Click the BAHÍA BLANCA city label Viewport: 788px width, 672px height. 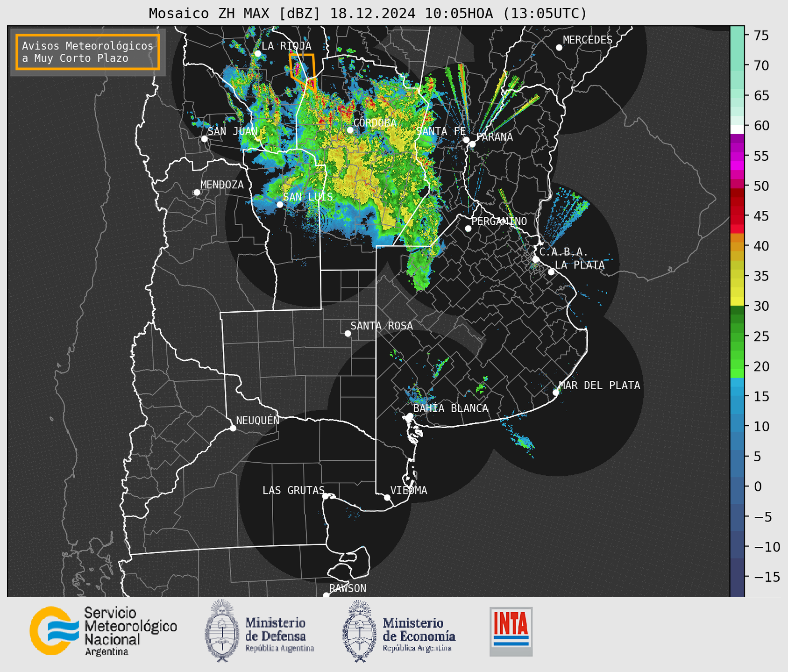click(x=451, y=408)
